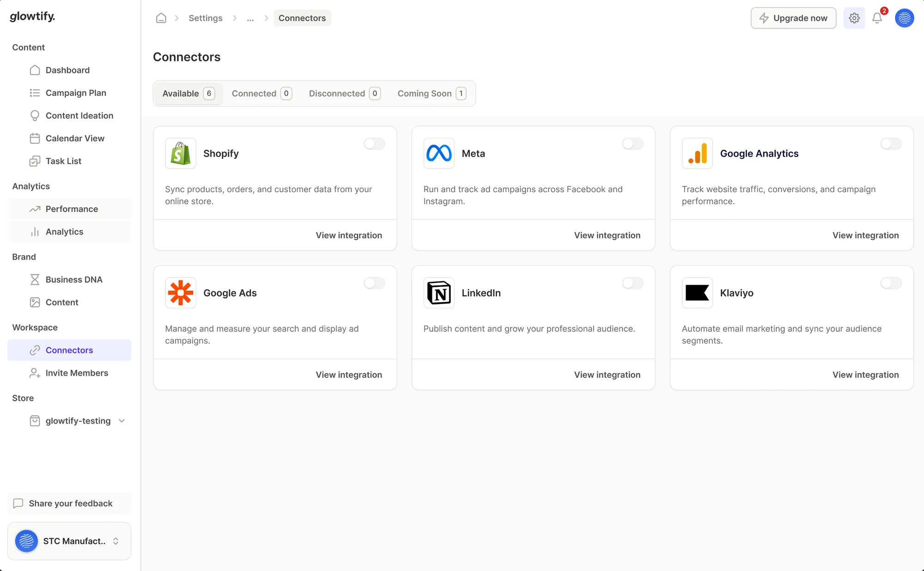Switch on the Klaviyo toggle
The image size is (924, 571).
pyautogui.click(x=891, y=283)
